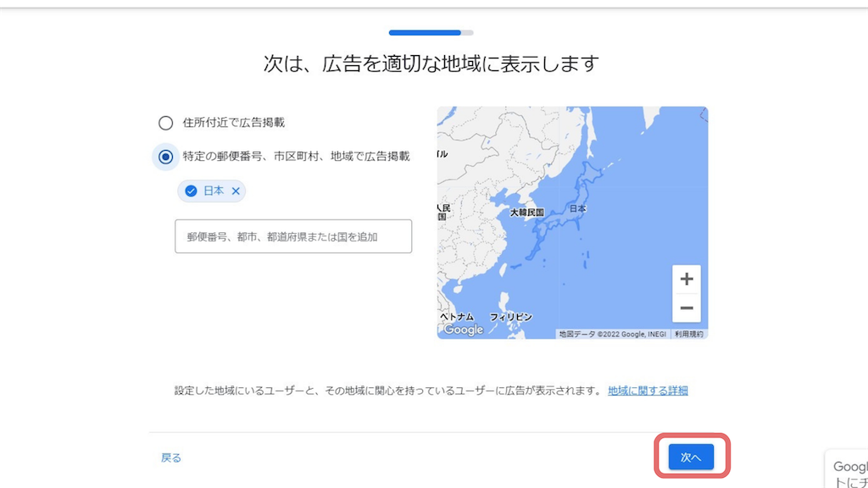Open the 地域に関する詳細 link

pos(648,391)
